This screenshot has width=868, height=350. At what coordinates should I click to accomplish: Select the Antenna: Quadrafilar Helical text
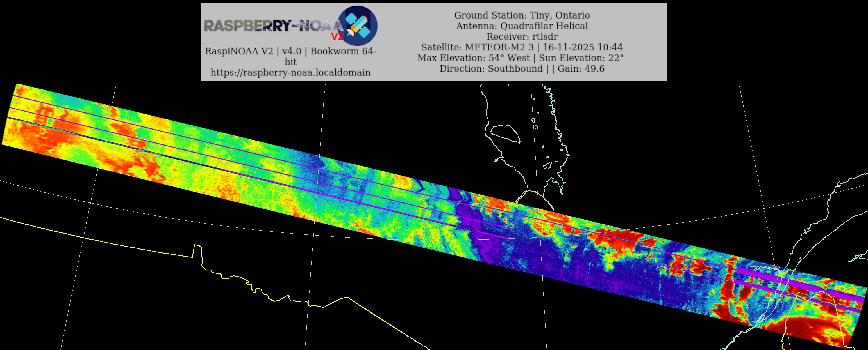tap(522, 26)
